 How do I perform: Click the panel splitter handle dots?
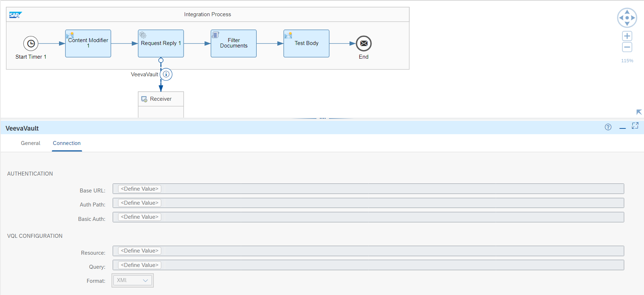(323, 118)
